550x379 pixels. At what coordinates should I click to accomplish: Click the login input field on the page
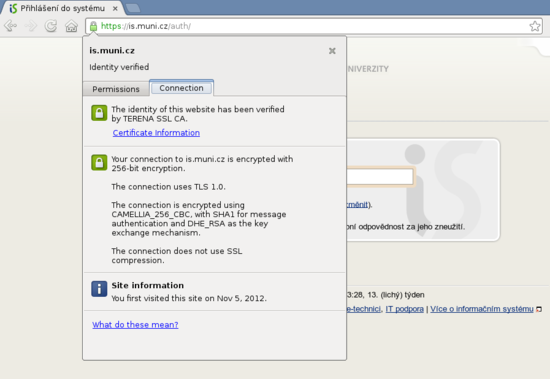click(380, 177)
